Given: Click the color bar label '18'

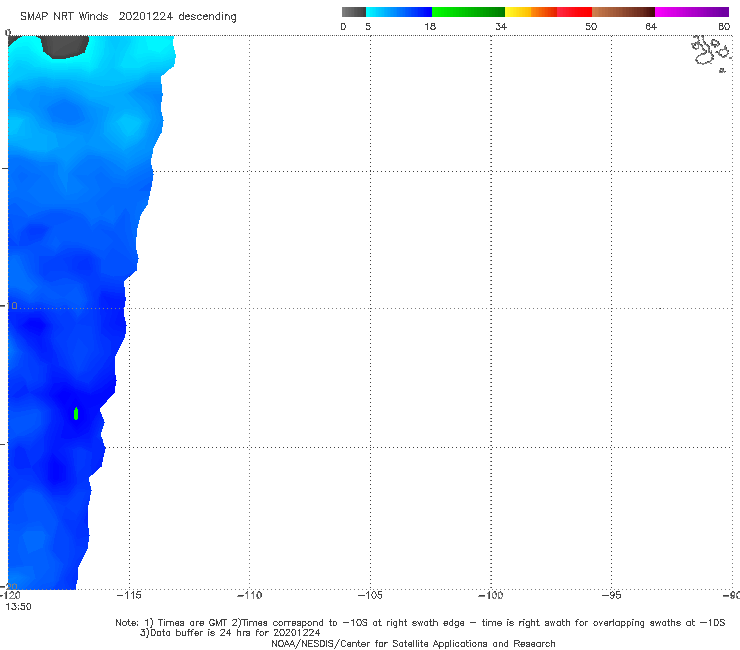Looking at the screenshot, I should pyautogui.click(x=430, y=26).
